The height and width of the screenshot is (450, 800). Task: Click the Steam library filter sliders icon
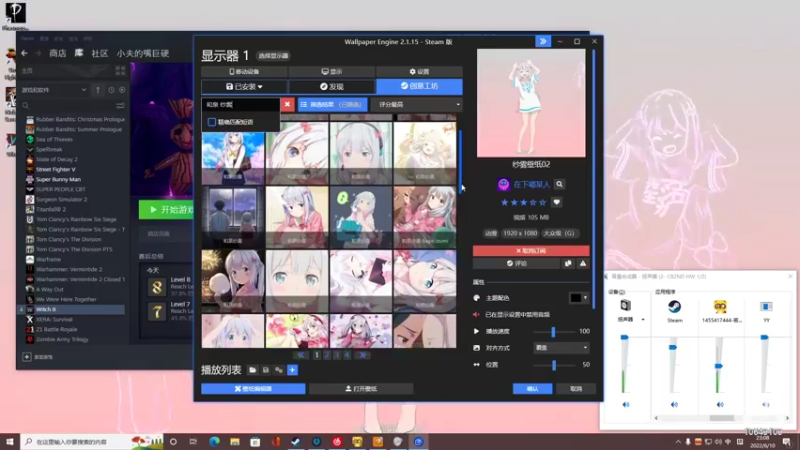(120, 106)
